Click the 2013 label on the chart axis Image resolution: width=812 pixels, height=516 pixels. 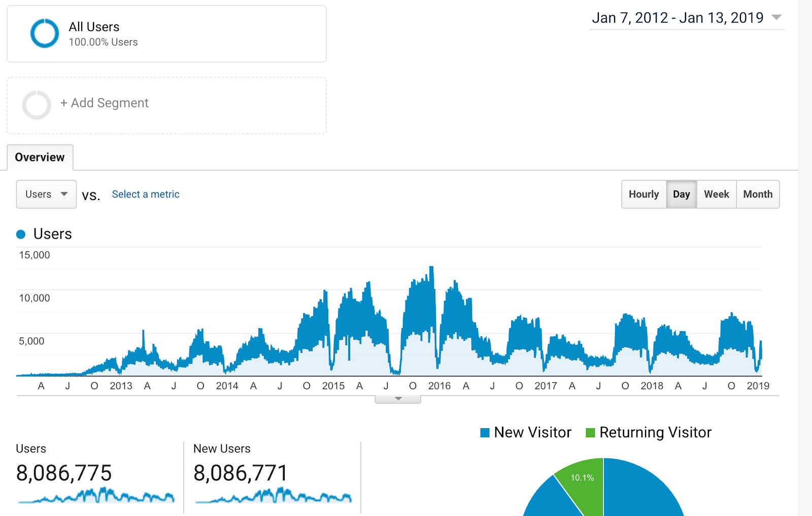(121, 386)
